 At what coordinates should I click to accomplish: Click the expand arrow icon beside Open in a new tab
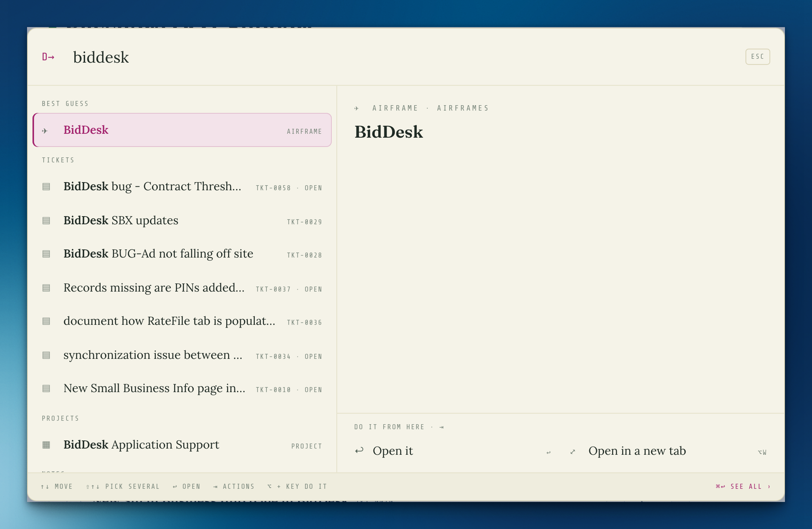pos(573,452)
